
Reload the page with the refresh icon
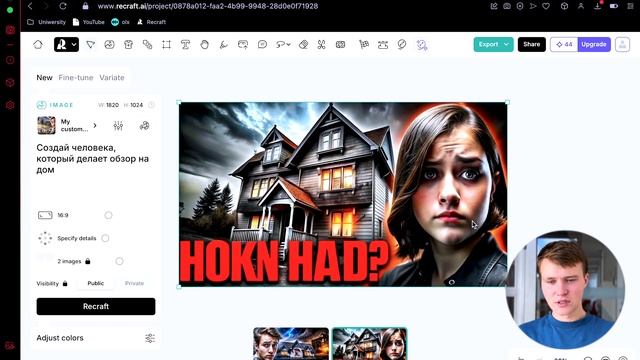click(x=62, y=6)
